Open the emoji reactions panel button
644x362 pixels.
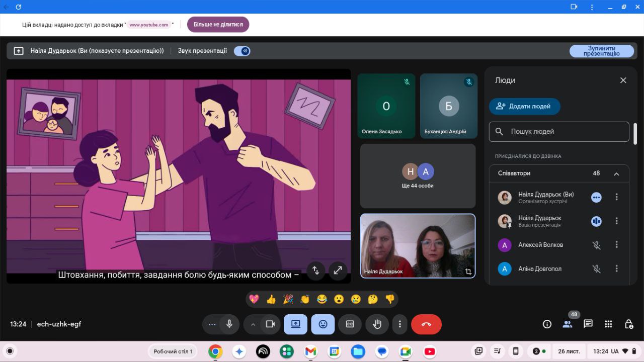pos(323,324)
